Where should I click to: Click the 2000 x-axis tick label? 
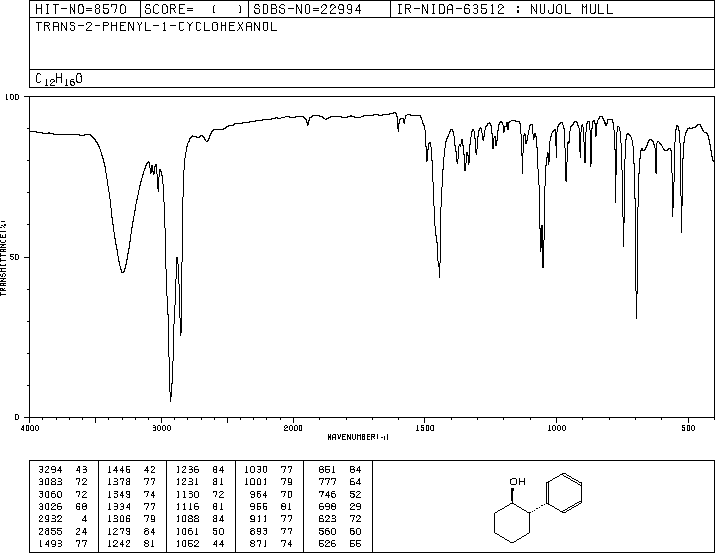(293, 428)
